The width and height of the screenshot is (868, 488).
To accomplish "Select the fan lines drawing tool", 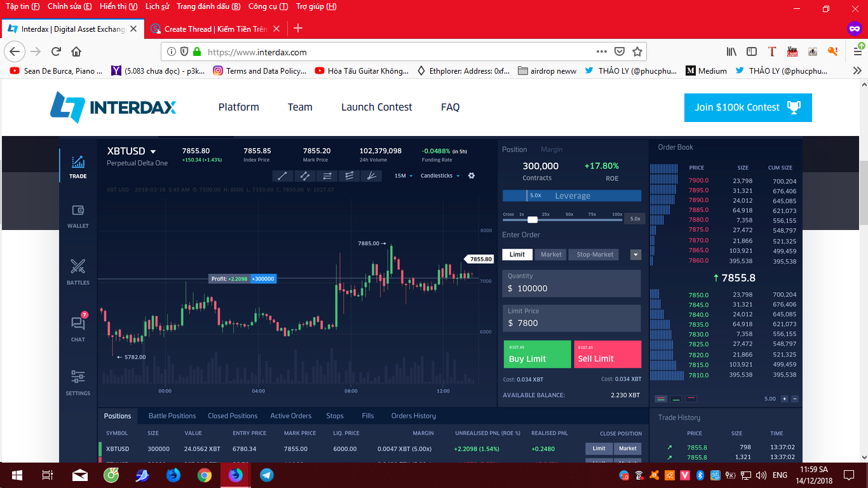I will [x=370, y=176].
